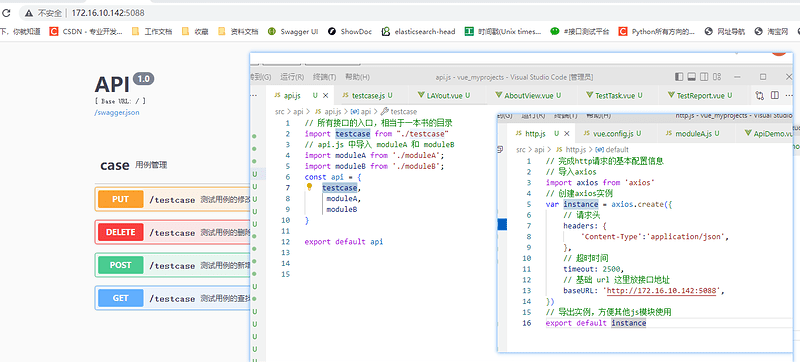
Task: Switch to the moduleA.js tab
Action: (696, 134)
